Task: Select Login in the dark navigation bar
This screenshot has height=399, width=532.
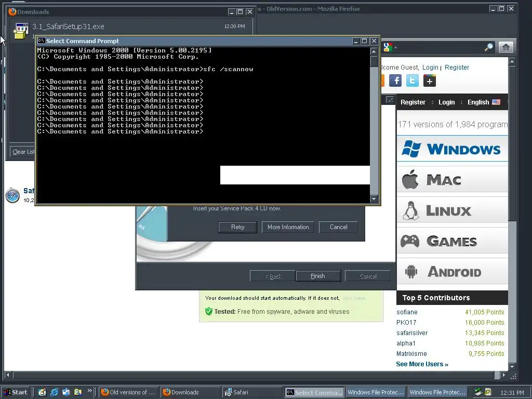Action: (446, 102)
